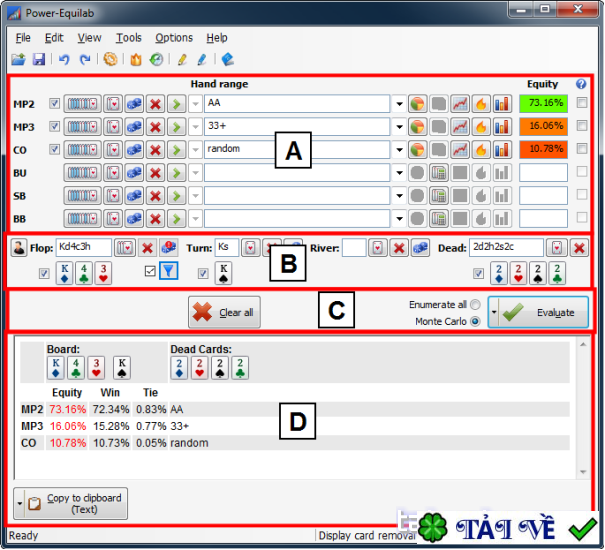The height and width of the screenshot is (550, 605).
Task: Click the MP3 orange equity 16.06% box
Action: click(x=543, y=126)
